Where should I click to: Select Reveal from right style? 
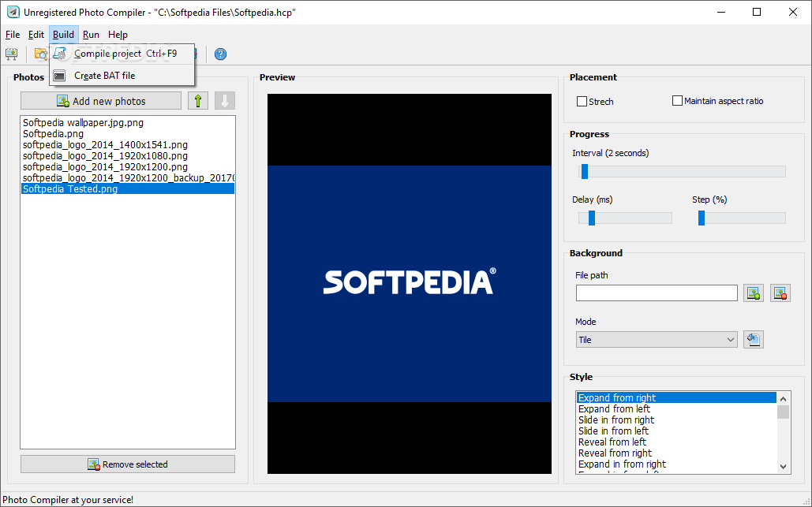click(676, 453)
